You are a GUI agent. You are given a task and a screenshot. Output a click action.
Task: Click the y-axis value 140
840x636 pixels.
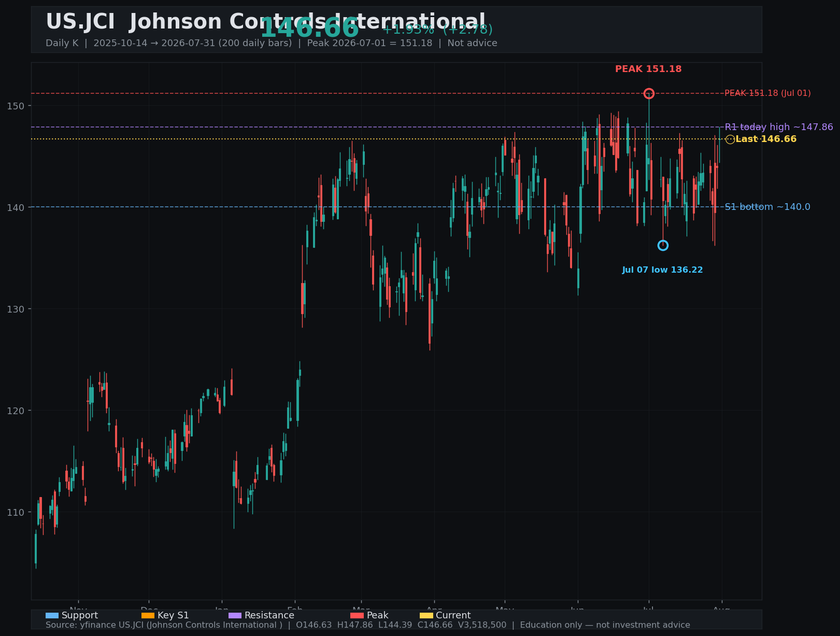pos(16,207)
